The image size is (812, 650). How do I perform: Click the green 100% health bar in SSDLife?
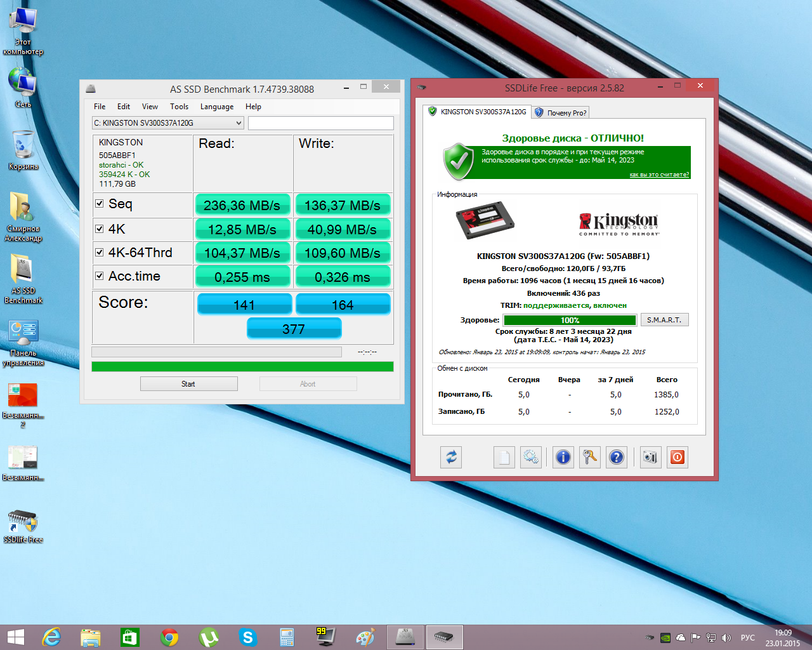click(x=570, y=320)
